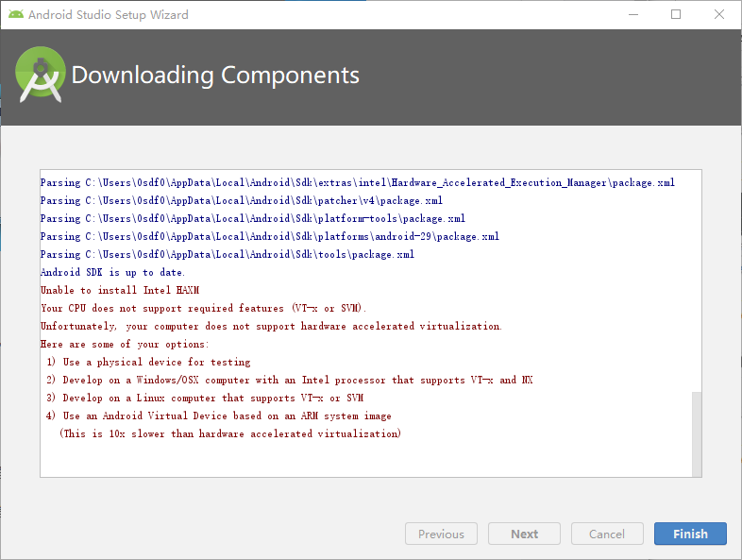Screen dimensions: 742x560
Task: Close the Android Studio Setup Wizard
Action: click(x=719, y=14)
